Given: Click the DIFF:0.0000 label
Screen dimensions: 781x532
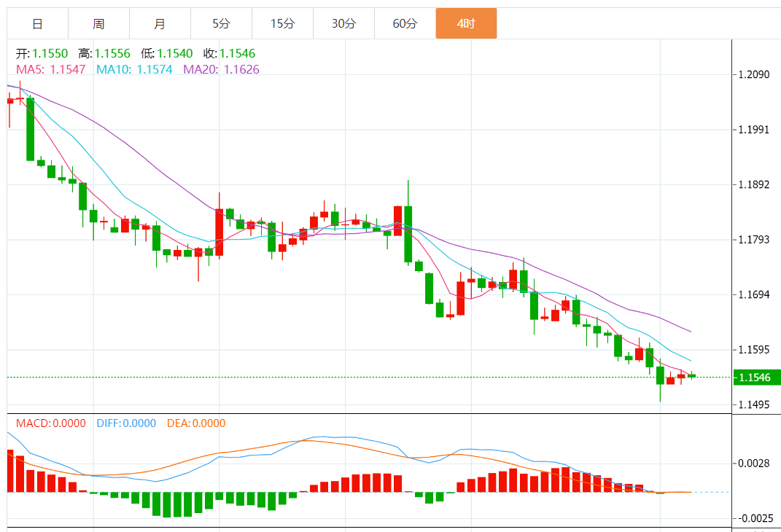Looking at the screenshot, I should click(126, 423).
